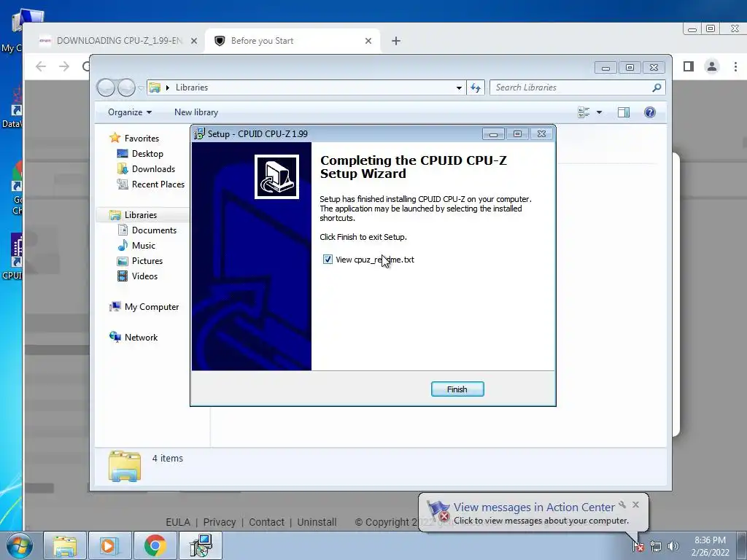The height and width of the screenshot is (560, 747).
Task: Open Chrome three-dot menu
Action: 735,66
